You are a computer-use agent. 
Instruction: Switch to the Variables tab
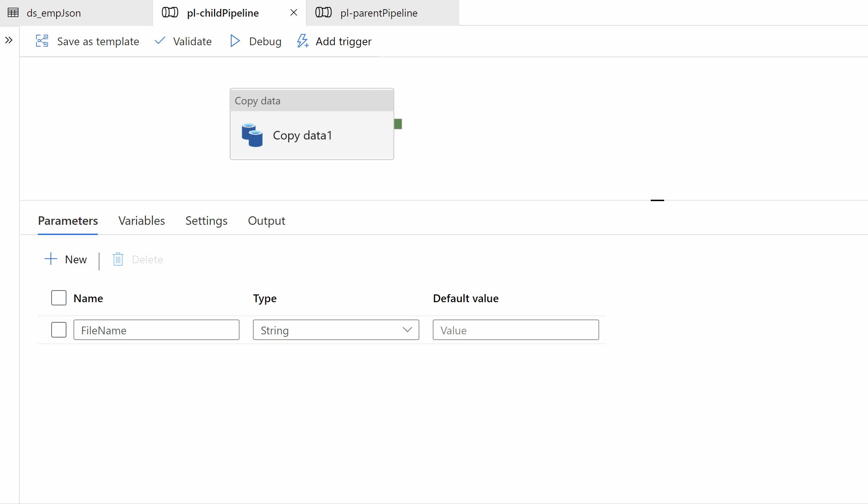click(x=141, y=221)
